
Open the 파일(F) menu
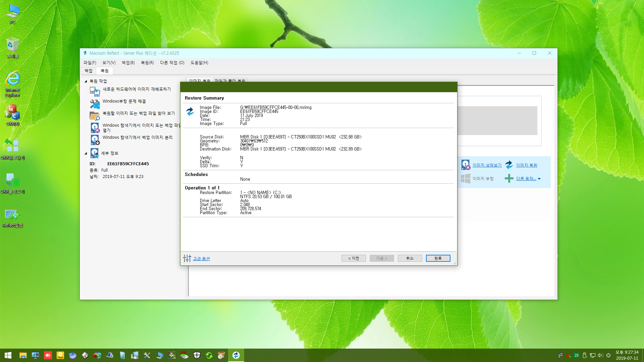90,63
